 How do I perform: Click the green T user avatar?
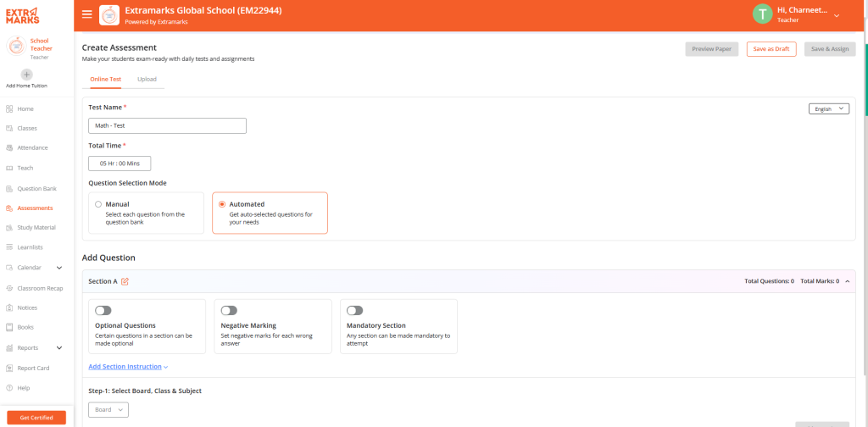tap(762, 14)
